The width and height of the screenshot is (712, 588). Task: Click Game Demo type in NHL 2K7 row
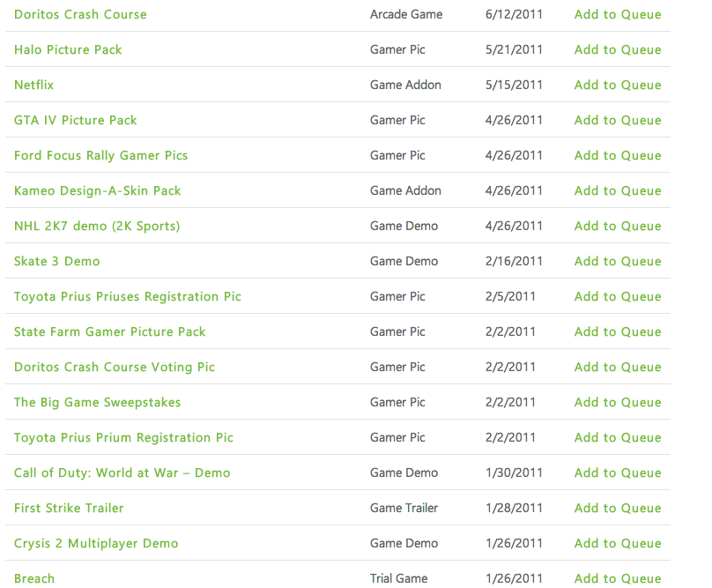[x=404, y=226]
